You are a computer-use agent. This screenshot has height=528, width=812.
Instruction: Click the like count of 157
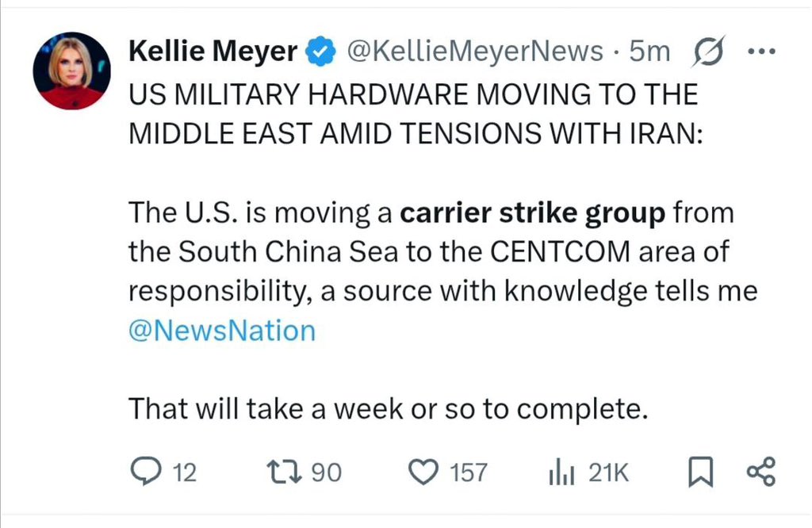point(468,473)
